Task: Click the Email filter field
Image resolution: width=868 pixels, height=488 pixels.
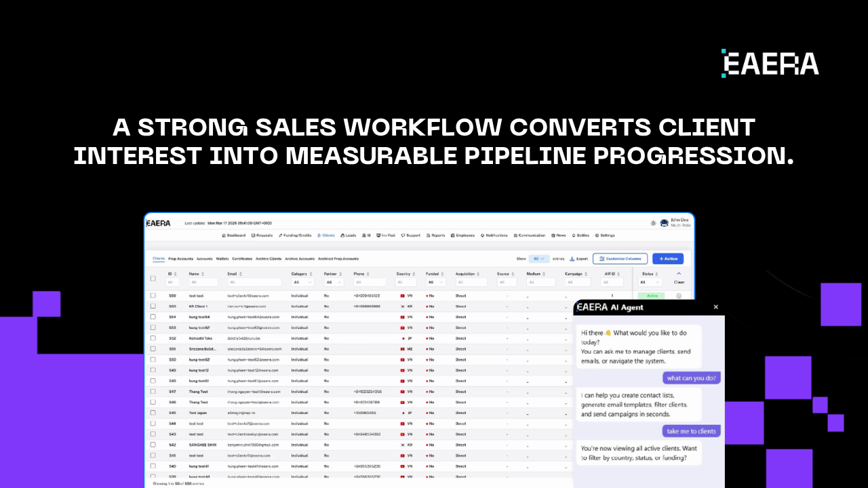Action: coord(254,282)
